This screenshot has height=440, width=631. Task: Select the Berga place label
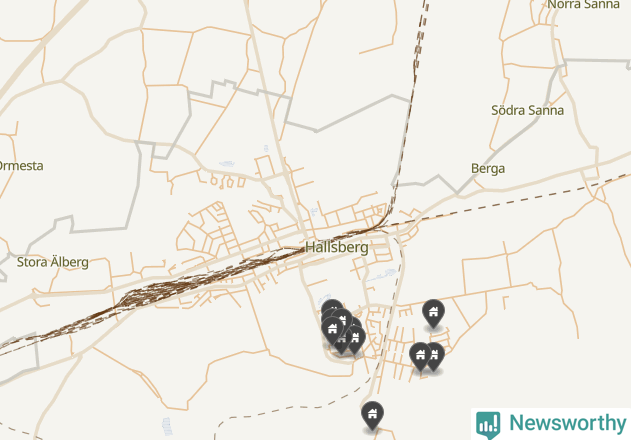click(x=488, y=168)
